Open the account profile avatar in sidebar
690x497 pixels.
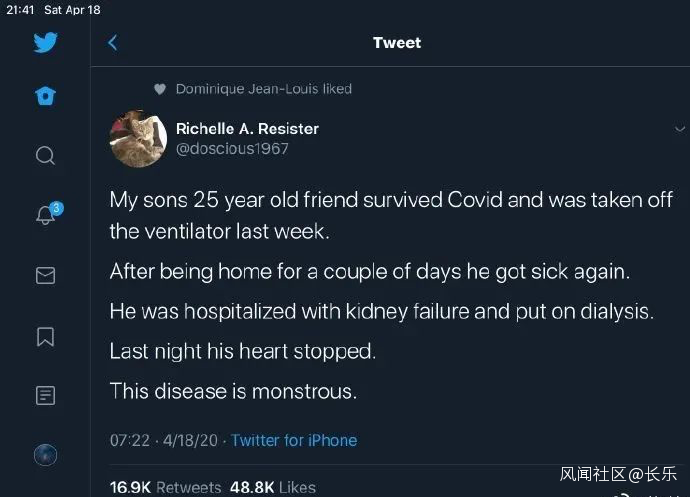pyautogui.click(x=45, y=455)
